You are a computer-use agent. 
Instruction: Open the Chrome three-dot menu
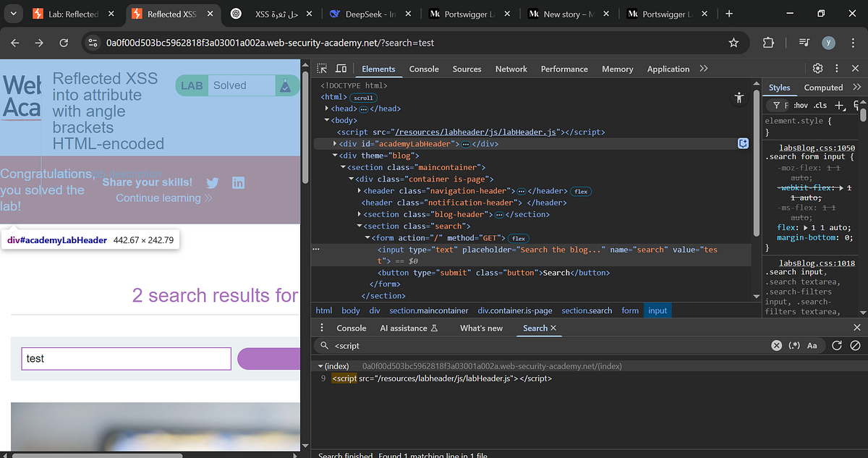click(x=852, y=43)
